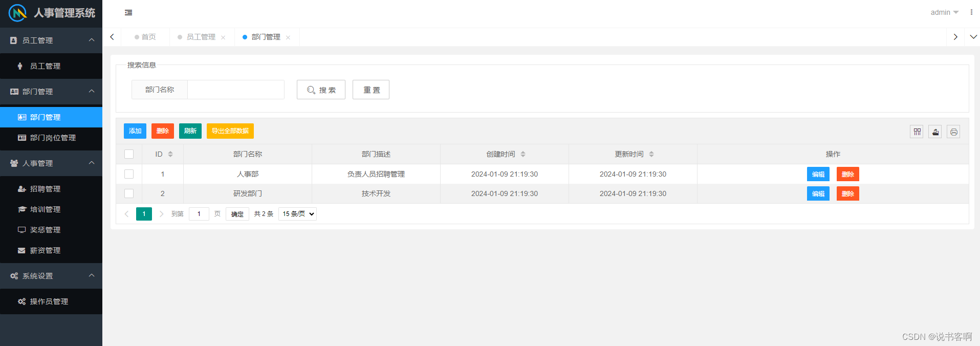980x346 pixels.
Task: Click the HR system logo icon
Action: (17, 13)
